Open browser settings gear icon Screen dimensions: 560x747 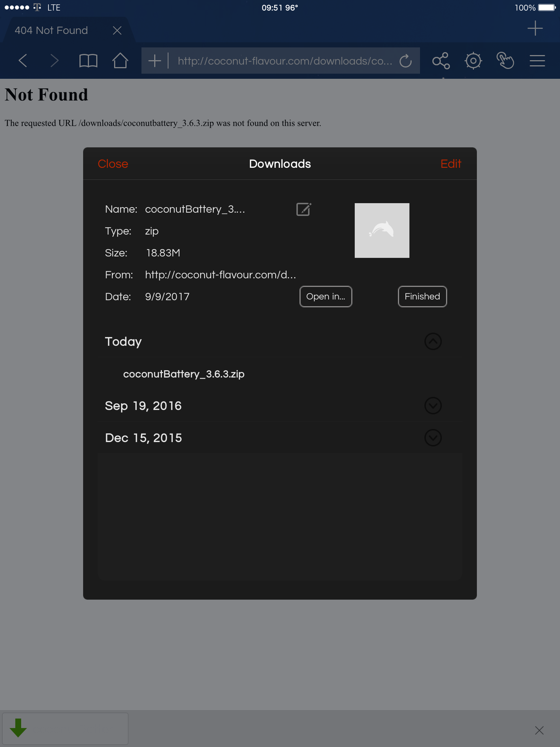point(473,61)
